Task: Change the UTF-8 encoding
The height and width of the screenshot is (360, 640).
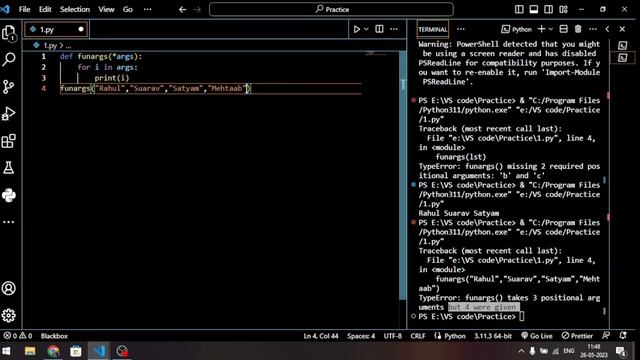Action: [393, 336]
